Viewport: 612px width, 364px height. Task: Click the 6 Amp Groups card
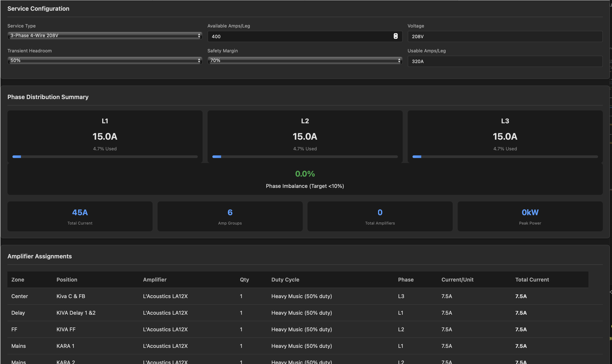(x=230, y=216)
